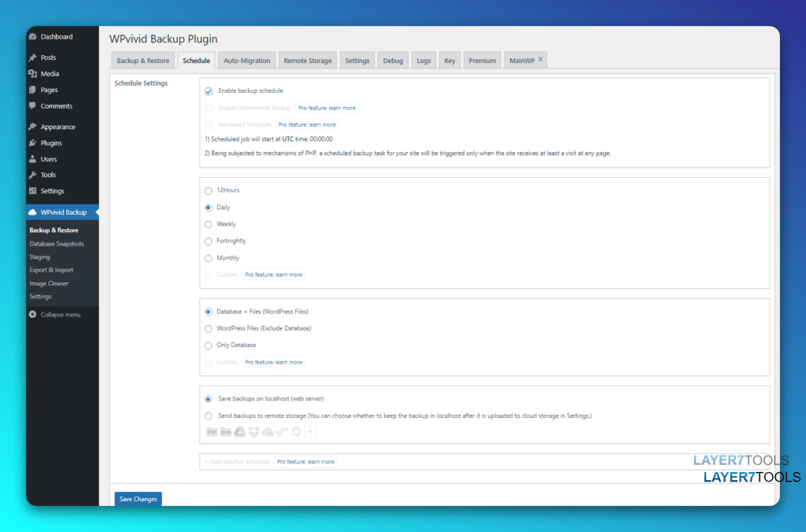Click the Settings sliders icon in sidebar

pos(33,190)
